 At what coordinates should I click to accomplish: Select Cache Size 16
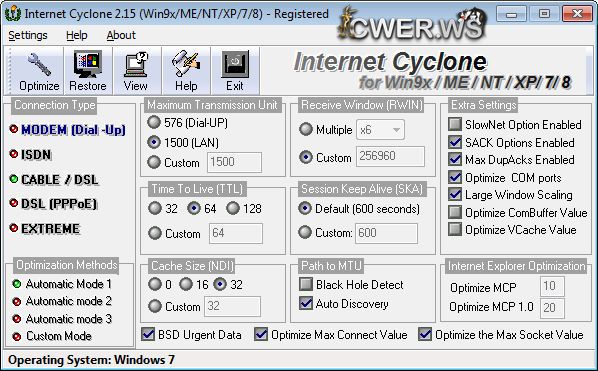186,284
